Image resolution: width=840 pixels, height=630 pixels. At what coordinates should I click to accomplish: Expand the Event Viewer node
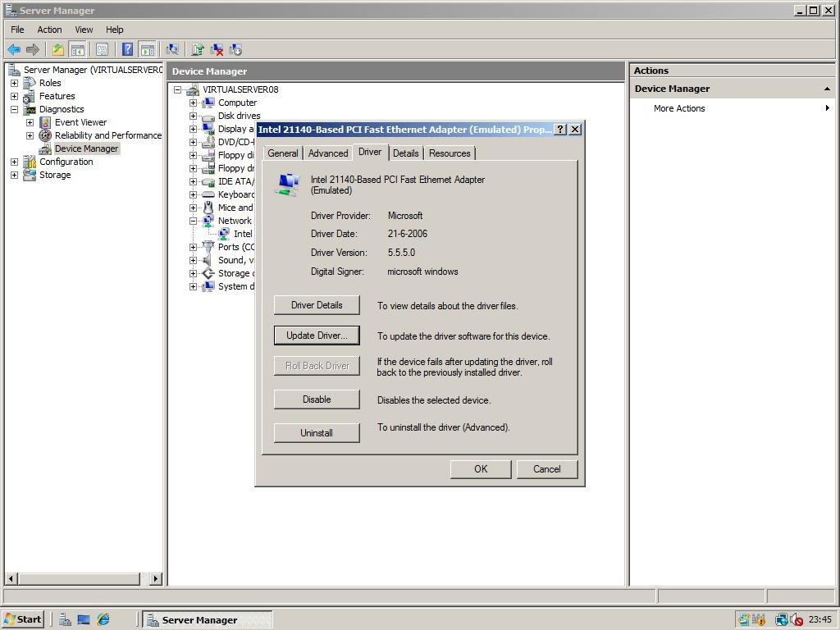tap(30, 123)
